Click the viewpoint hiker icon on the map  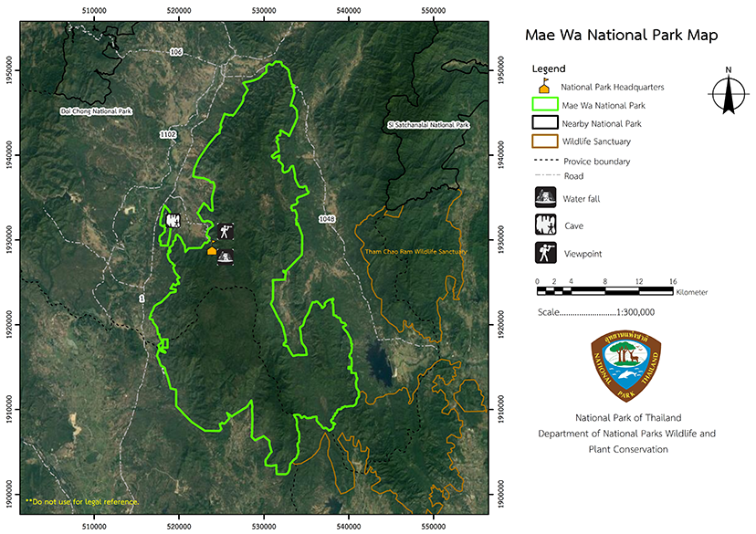pyautogui.click(x=226, y=230)
